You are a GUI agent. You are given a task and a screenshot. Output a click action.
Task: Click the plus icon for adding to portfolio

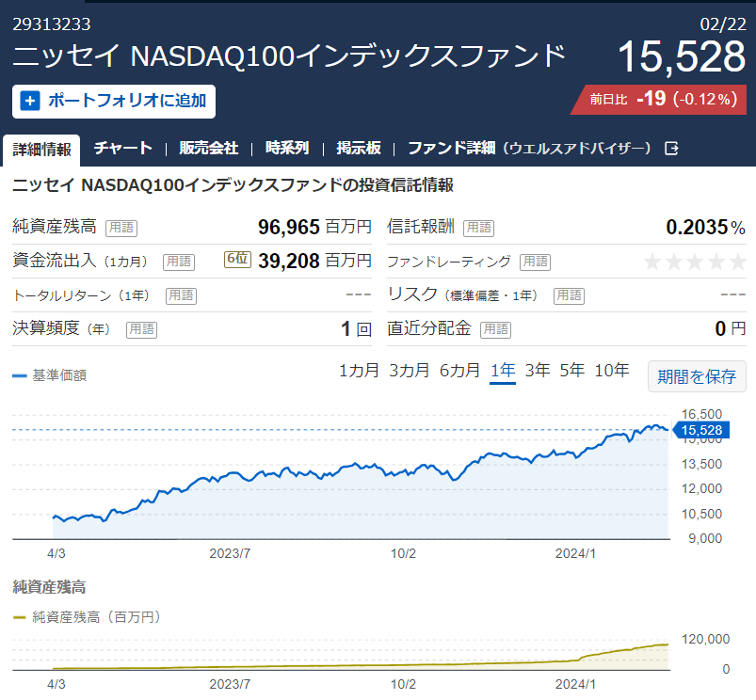pyautogui.click(x=30, y=102)
